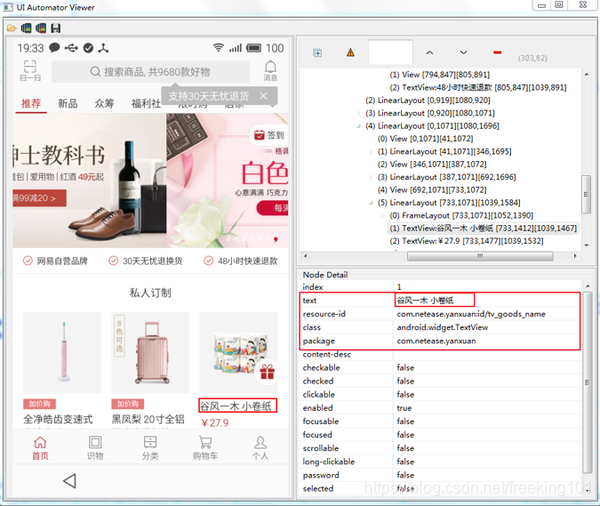The image size is (600, 506).
Task: Tap the 个人 profile icon in the bottom nav
Action: pyautogui.click(x=260, y=448)
